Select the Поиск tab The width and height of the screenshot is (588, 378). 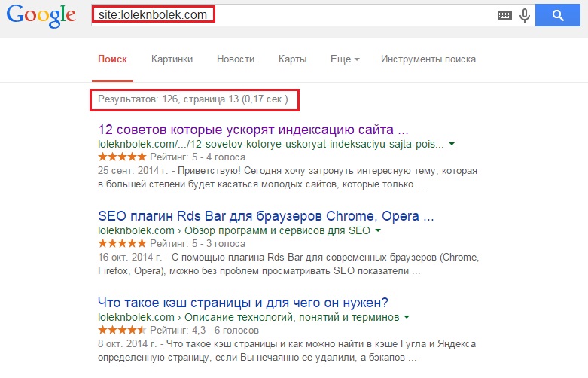click(x=112, y=59)
